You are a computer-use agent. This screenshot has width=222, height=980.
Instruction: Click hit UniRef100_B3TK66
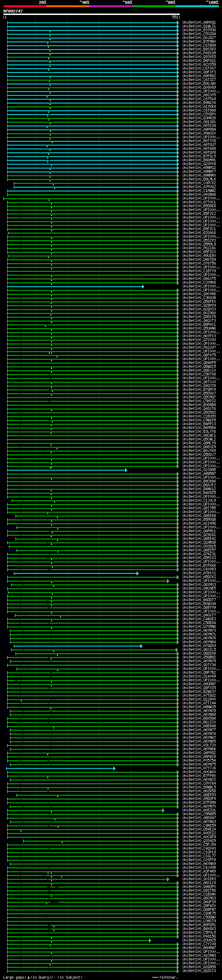tap(199, 565)
